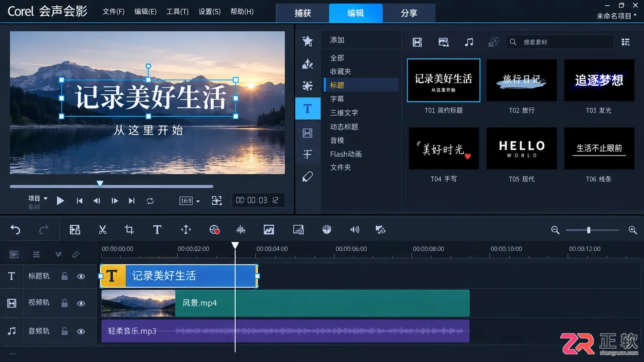Toggle visibility eye of 标题轨 track
This screenshot has width=644, height=362.
[81, 277]
